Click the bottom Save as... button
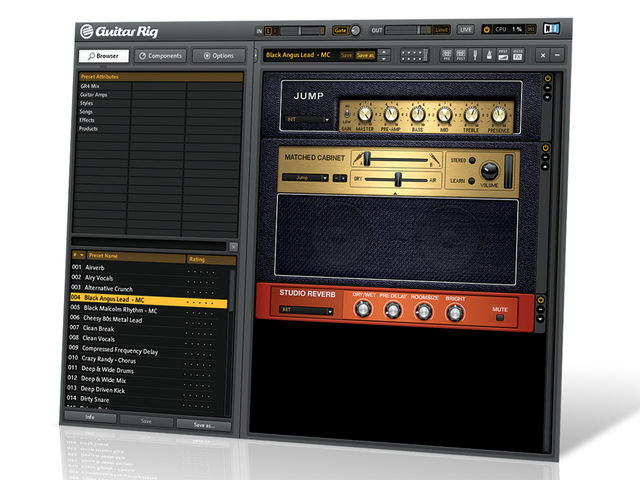The width and height of the screenshot is (640, 480). pyautogui.click(x=204, y=425)
